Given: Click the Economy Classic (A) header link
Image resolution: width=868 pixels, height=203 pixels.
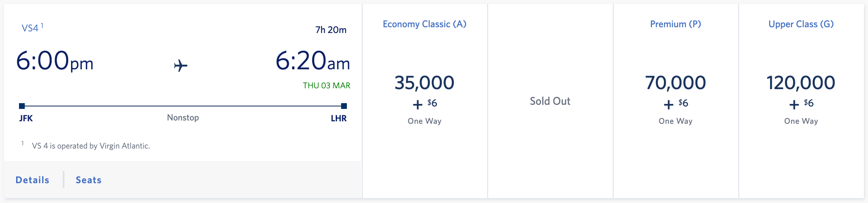Looking at the screenshot, I should tap(425, 24).
